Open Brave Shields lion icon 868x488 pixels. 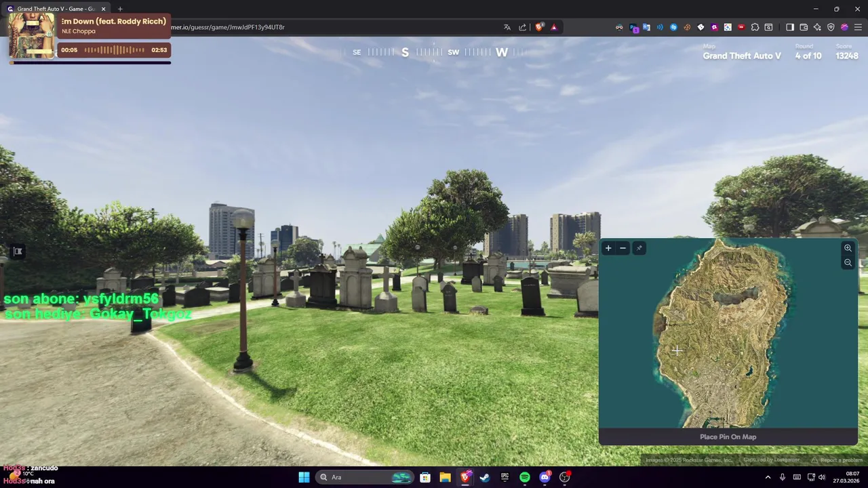[x=539, y=27]
